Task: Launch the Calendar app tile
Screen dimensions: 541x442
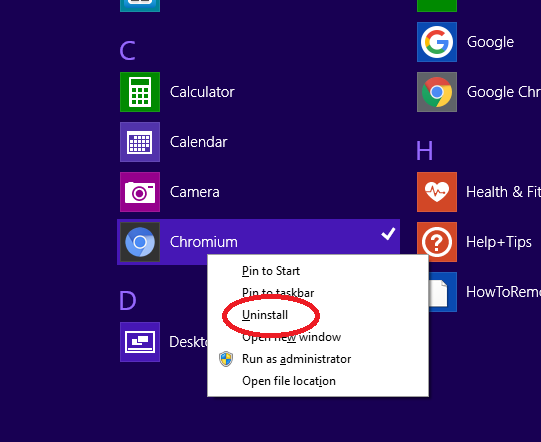Action: click(x=140, y=142)
